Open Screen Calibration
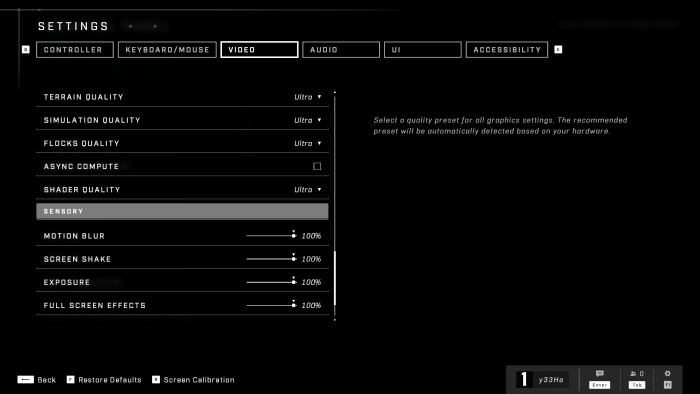The width and height of the screenshot is (700, 394). coord(199,380)
